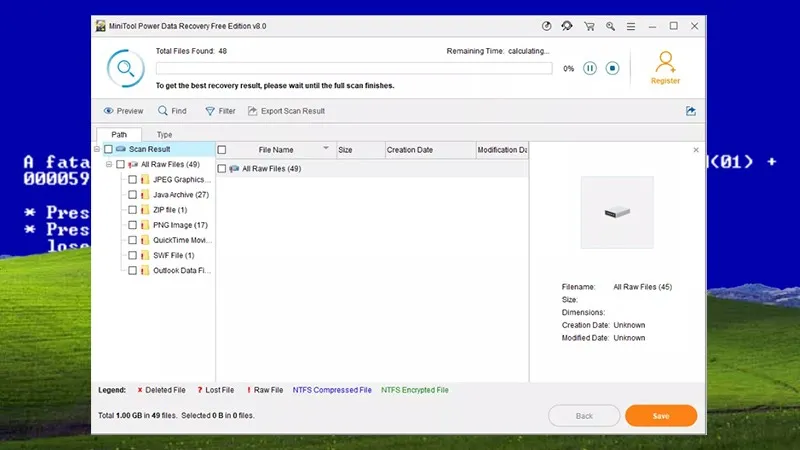The image size is (800, 450).
Task: Click the NTFS Encrypted File legend text
Action: click(415, 390)
